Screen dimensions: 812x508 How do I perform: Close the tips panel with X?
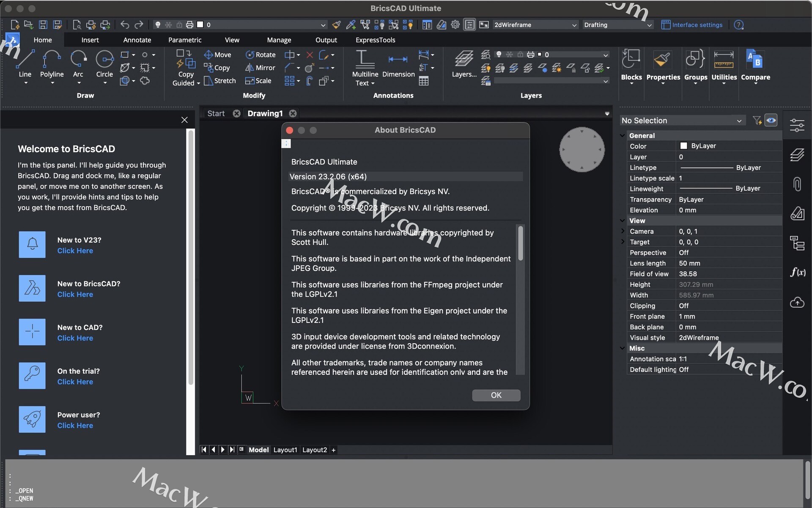(x=184, y=120)
